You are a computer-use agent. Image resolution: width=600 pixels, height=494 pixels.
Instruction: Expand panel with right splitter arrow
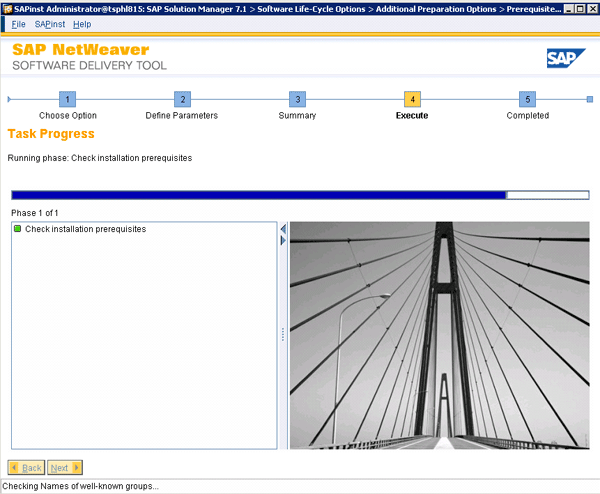[x=283, y=240]
